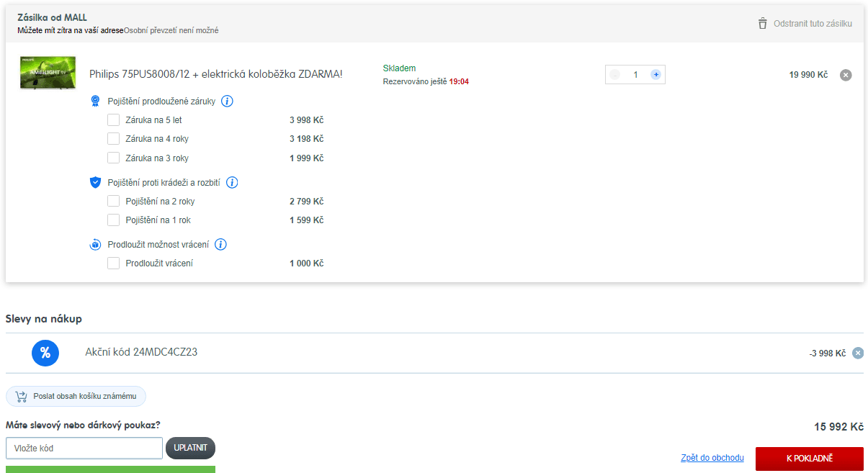Check Záruka na 3 roky
Screen dimensions: 868x473
click(114, 158)
